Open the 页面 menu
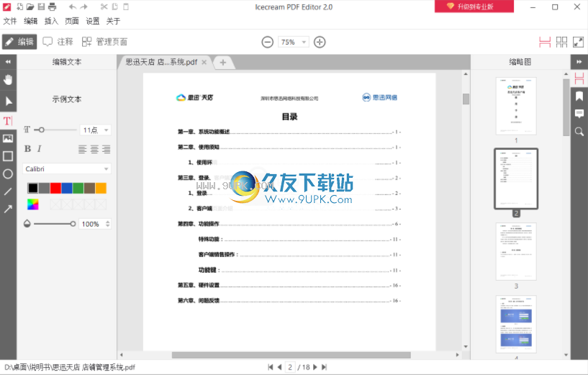The image size is (588, 375). point(72,21)
